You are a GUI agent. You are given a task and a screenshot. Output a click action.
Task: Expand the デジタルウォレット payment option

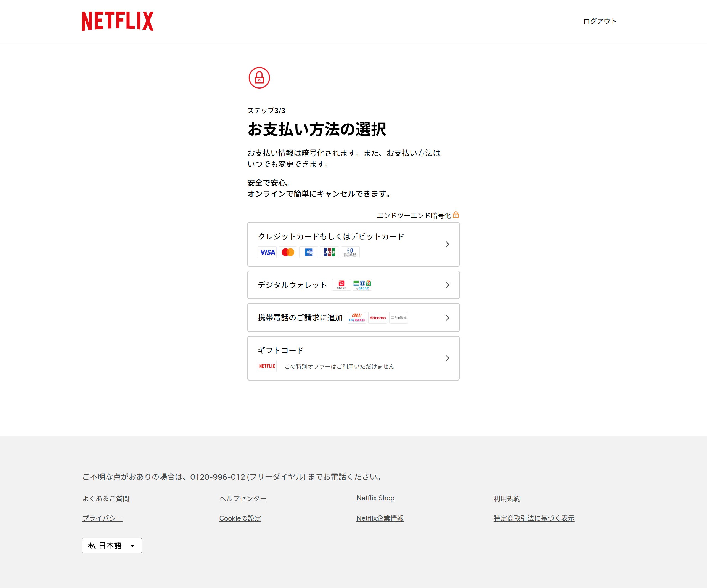click(x=353, y=285)
